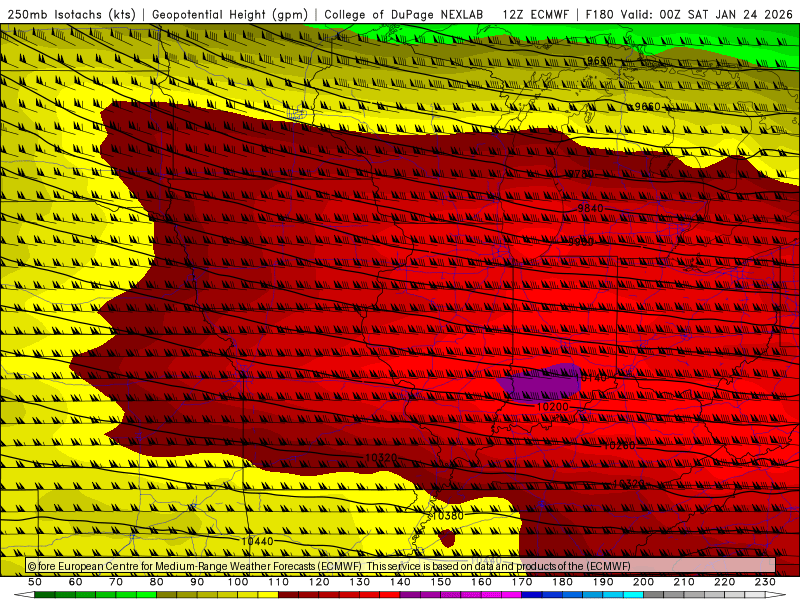Click the "F180 Valid: 00Z SAT JAN 24 2026" text
The width and height of the screenshot is (800, 600).
[x=689, y=15]
